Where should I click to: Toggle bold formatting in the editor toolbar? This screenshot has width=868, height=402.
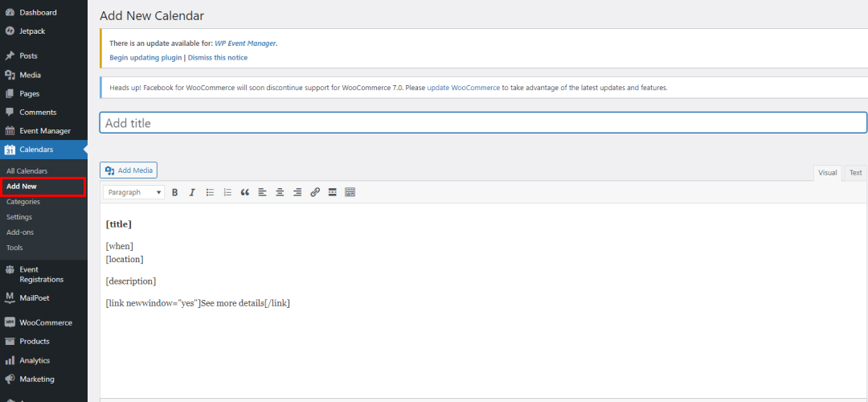click(x=174, y=192)
